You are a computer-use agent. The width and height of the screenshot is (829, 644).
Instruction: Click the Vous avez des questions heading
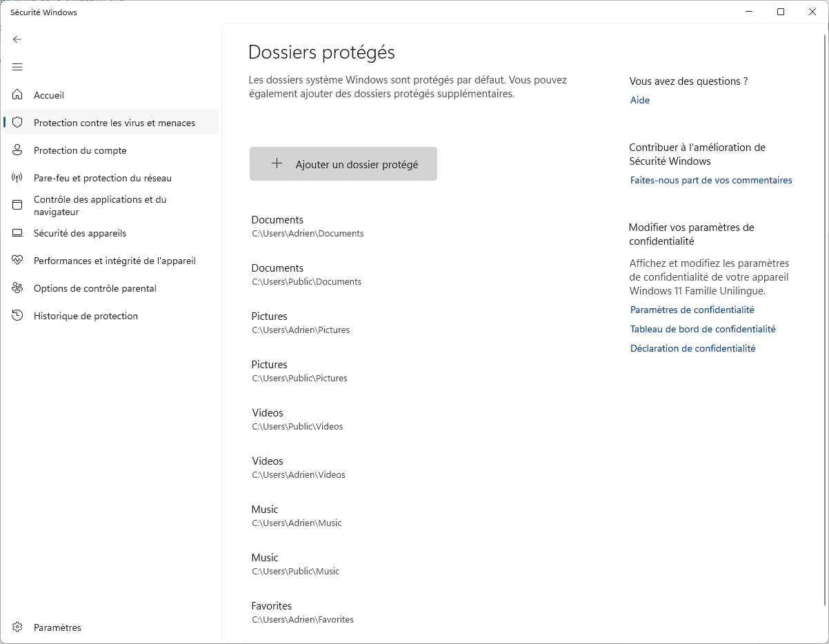[688, 81]
